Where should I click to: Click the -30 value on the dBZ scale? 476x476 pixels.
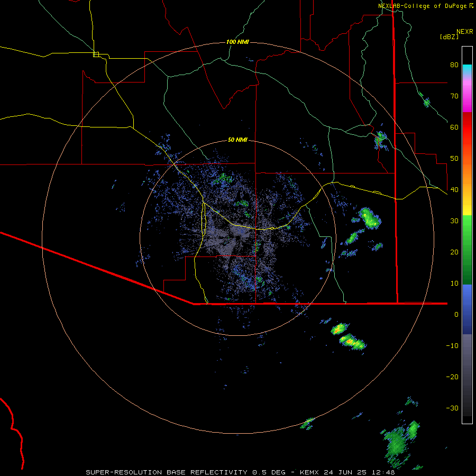(x=452, y=408)
